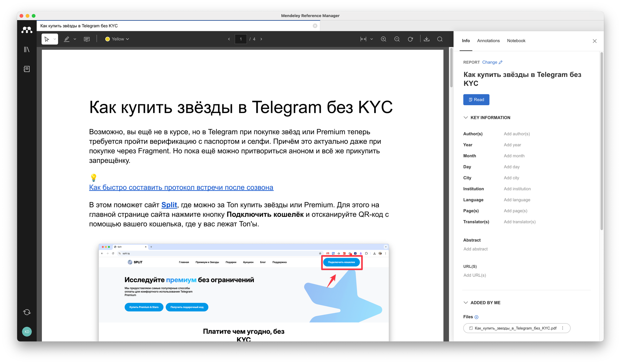Open the Library view from the sidebar
621x364 pixels.
click(x=27, y=49)
